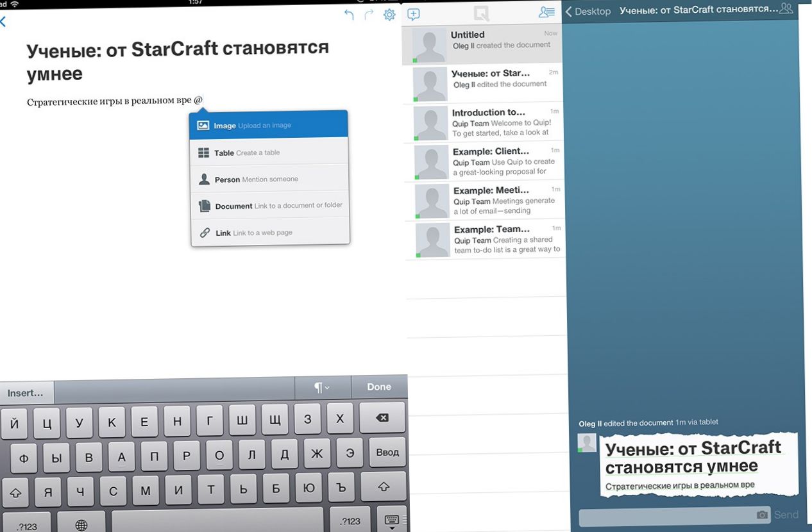This screenshot has height=532, width=812.
Task: Choose Image upload from the insert menu
Action: [269, 125]
